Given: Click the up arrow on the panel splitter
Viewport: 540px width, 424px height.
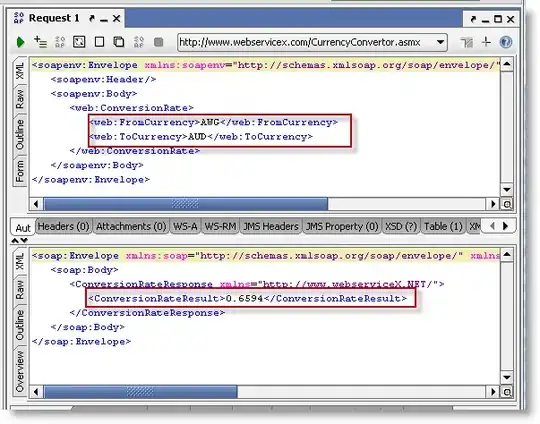Looking at the screenshot, I should (x=15, y=240).
